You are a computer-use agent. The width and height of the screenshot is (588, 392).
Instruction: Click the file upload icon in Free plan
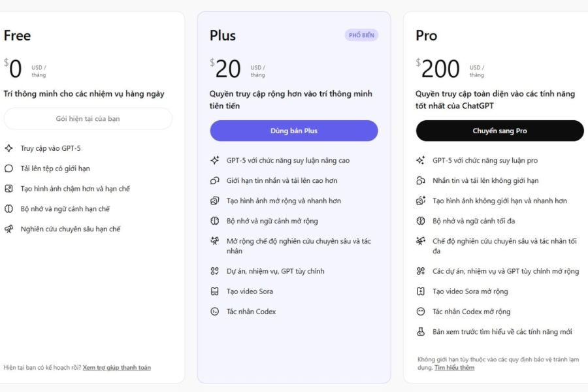pyautogui.click(x=8, y=169)
